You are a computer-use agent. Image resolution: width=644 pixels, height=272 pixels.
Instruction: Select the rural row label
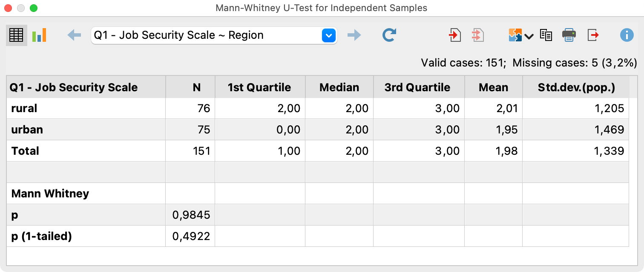[24, 108]
